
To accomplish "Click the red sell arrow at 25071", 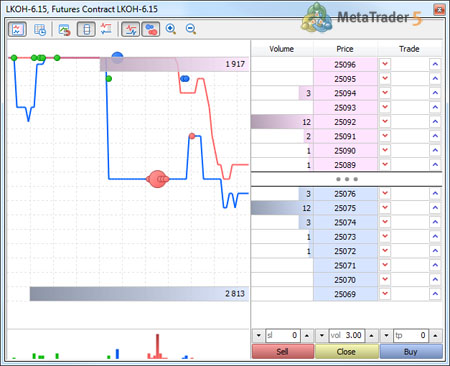I will point(385,265).
